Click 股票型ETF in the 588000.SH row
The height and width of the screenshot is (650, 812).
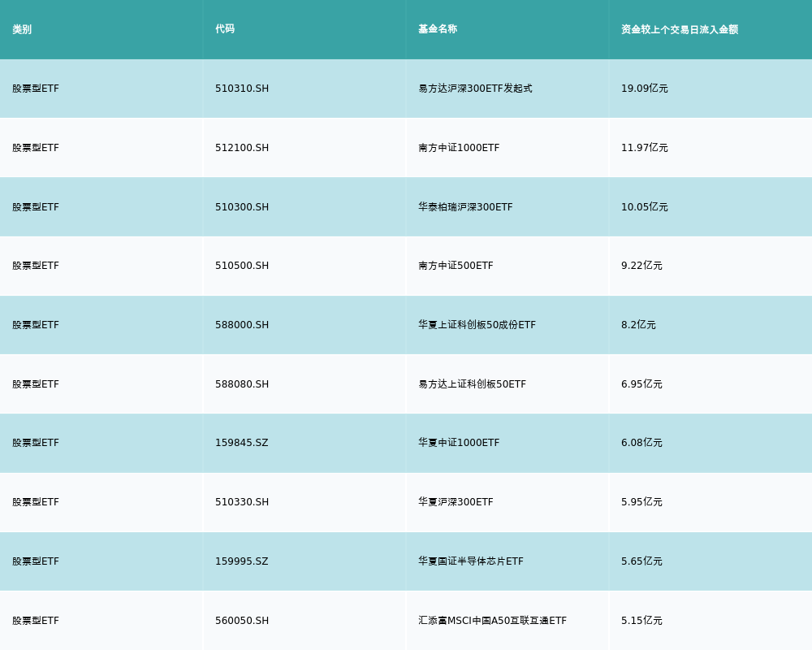(36, 325)
